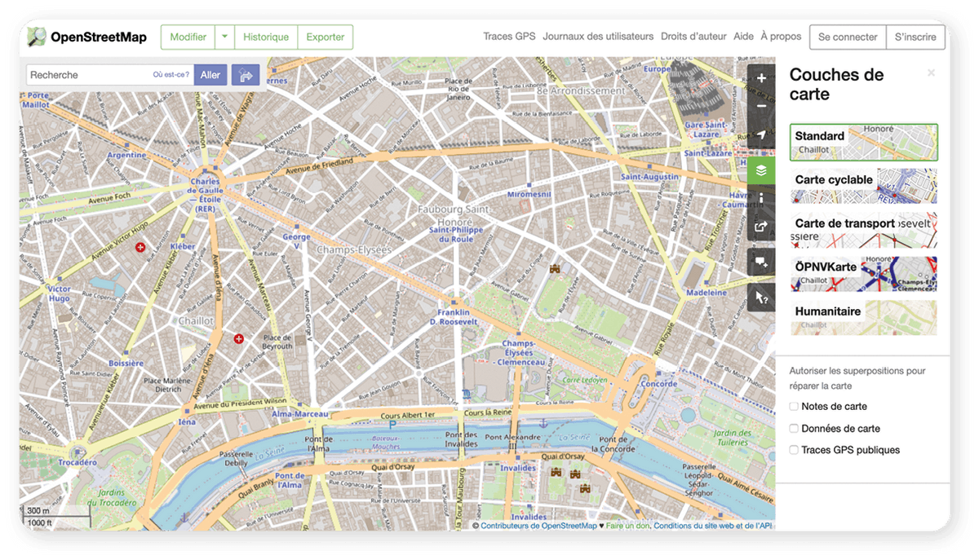The height and width of the screenshot is (560, 979).
Task: Toggle the map layers stack icon
Action: pos(761,170)
